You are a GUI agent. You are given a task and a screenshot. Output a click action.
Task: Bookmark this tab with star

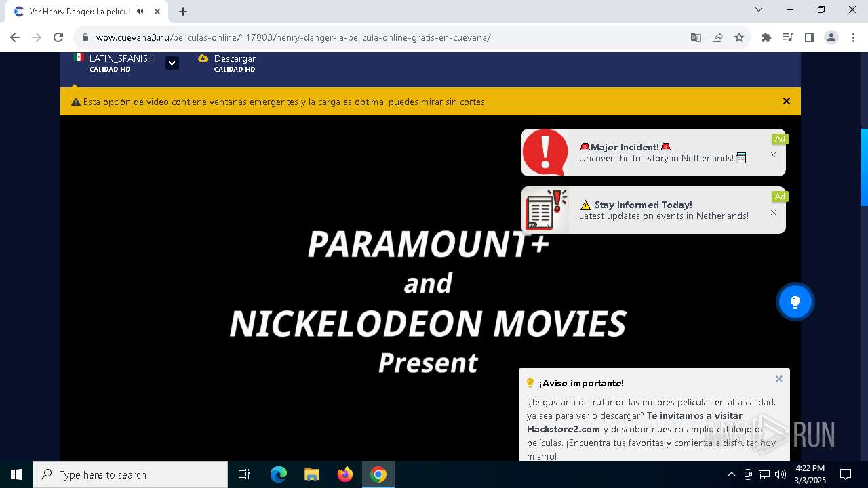point(739,37)
